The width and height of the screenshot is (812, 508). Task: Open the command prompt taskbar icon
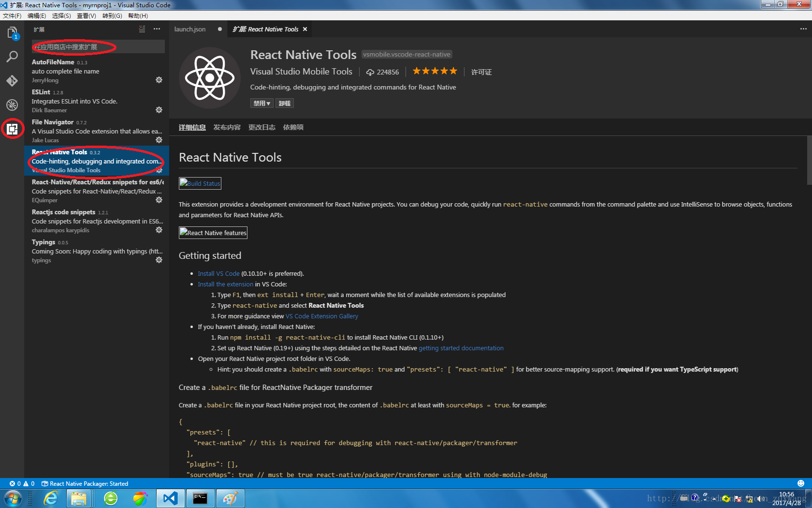(200, 498)
